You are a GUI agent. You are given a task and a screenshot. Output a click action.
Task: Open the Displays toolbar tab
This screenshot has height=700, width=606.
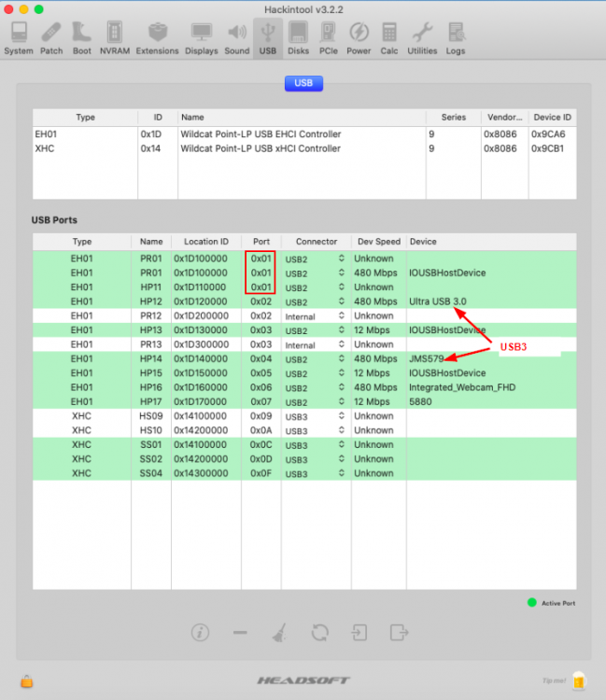[x=201, y=38]
